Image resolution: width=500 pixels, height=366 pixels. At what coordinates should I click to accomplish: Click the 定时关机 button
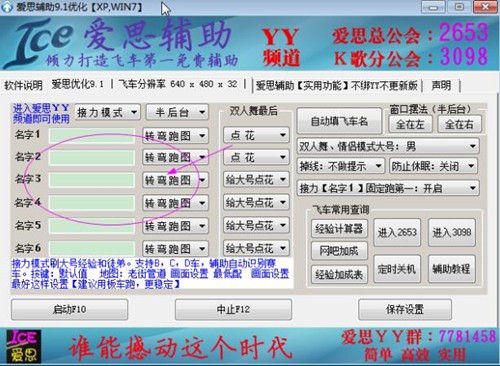point(397,269)
